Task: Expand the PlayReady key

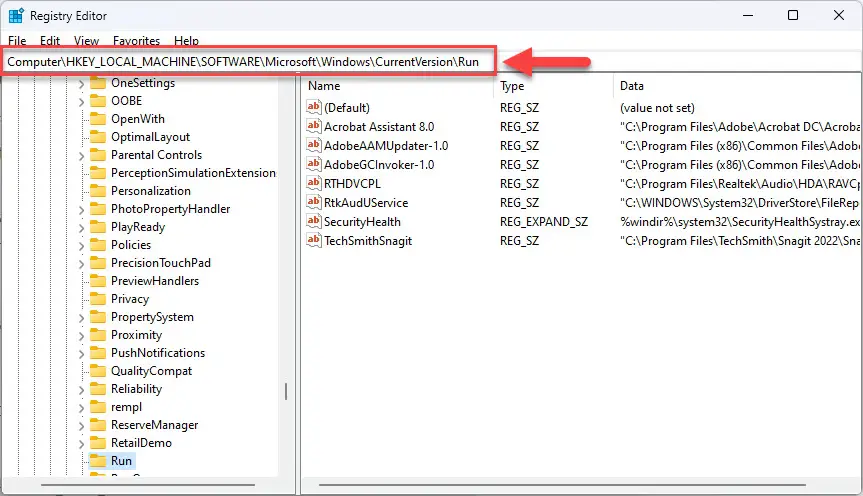Action: point(81,227)
